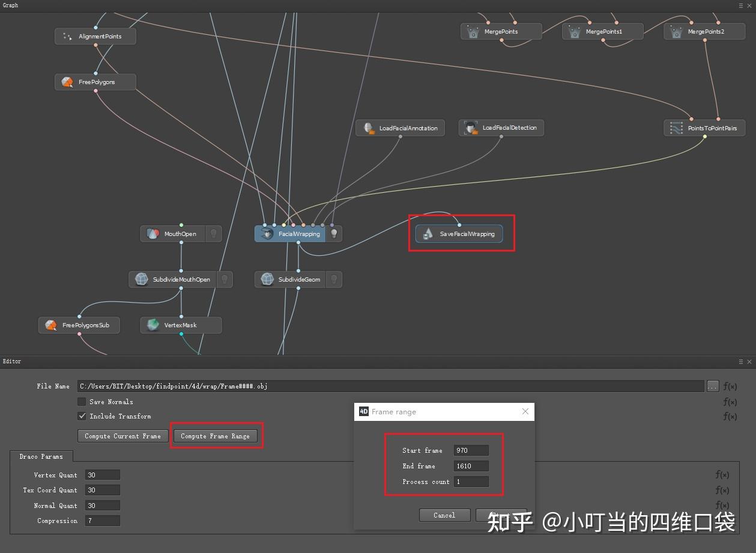Image resolution: width=756 pixels, height=553 pixels.
Task: Click the browse button beside File Name
Action: [x=712, y=386]
